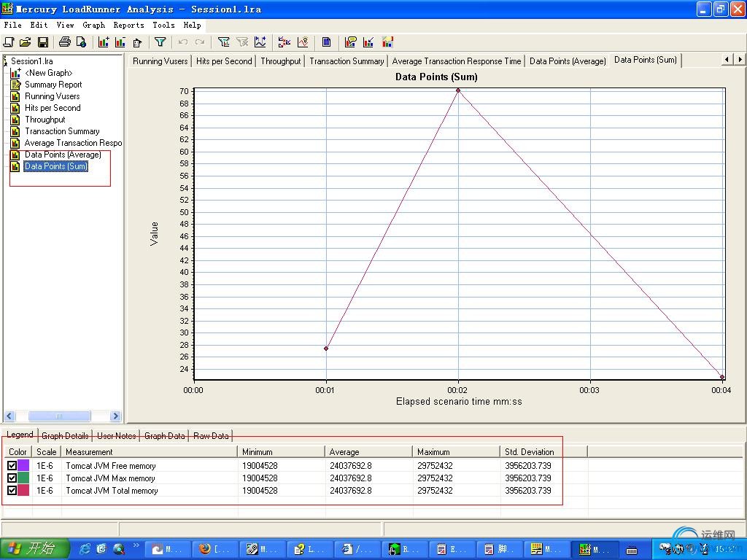Screen dimensions: 747x560
Task: Open the User Notes bottom tab
Action: pos(116,436)
